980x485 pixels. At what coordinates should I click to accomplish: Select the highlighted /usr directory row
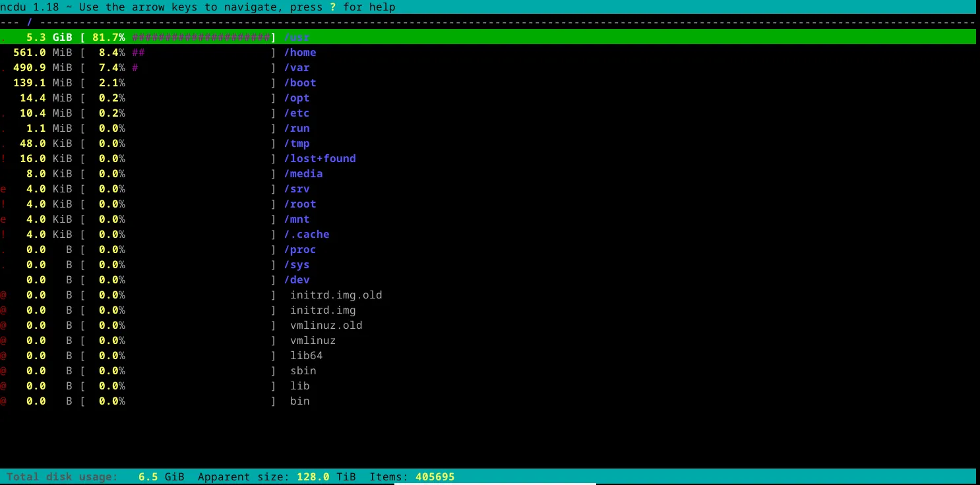488,38
